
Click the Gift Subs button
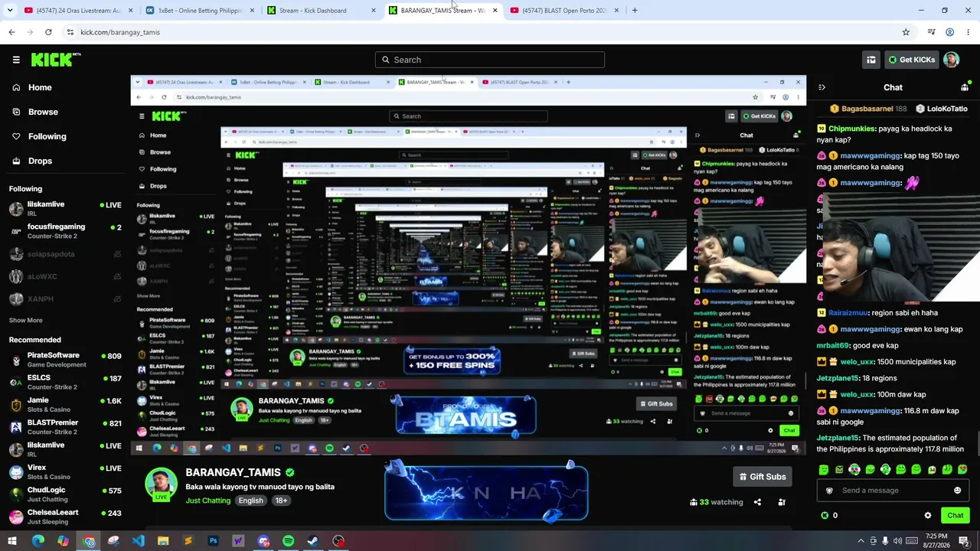coord(762,477)
